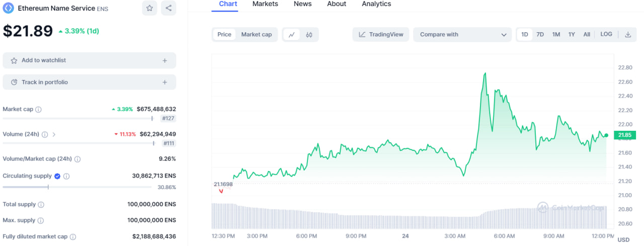Click the $62,294,949 volume value
644x246 pixels.
tap(157, 134)
